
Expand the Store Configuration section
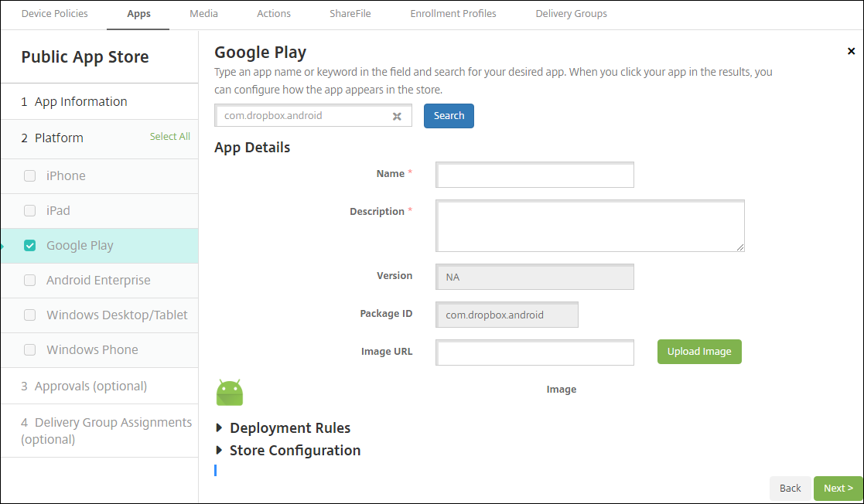[295, 451]
